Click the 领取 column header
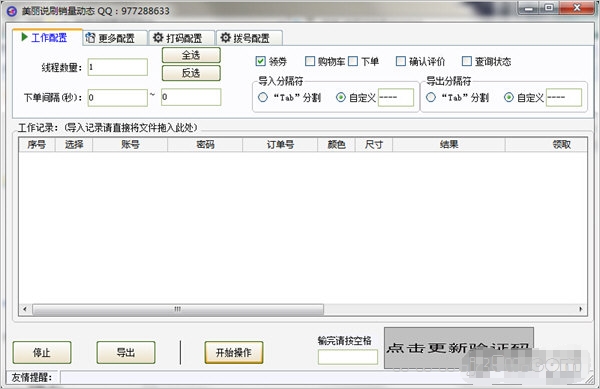This screenshot has height=389, width=600. coord(546,145)
